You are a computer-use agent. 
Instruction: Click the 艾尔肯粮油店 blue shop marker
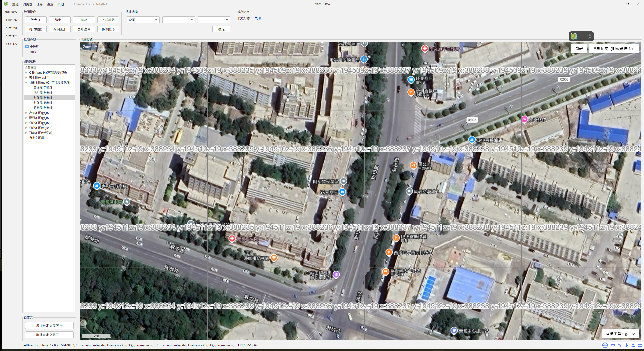pyautogui.click(x=472, y=139)
